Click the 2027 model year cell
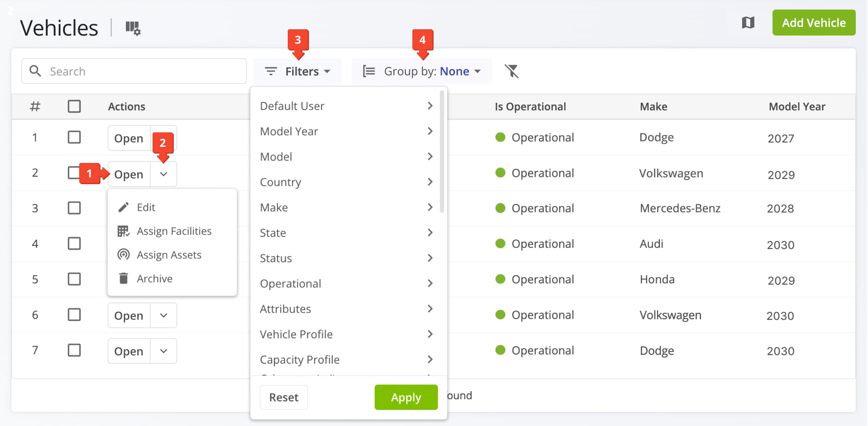Image resolution: width=868 pixels, height=426 pixels. 781,138
